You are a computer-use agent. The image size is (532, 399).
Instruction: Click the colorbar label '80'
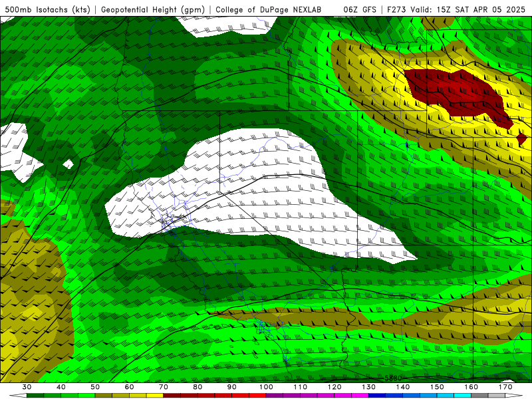pos(198,387)
